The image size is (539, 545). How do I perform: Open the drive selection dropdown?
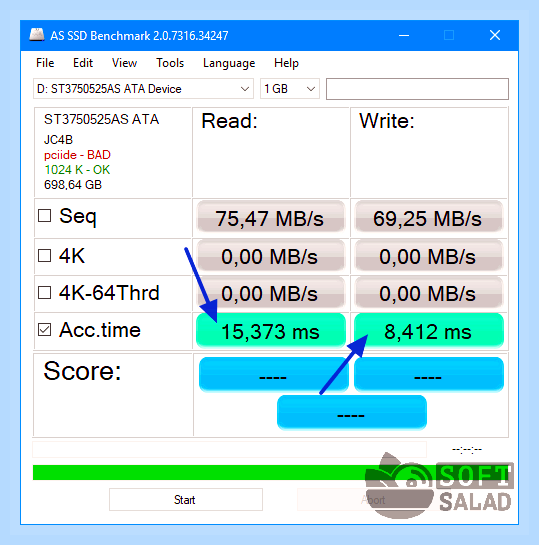click(x=143, y=89)
